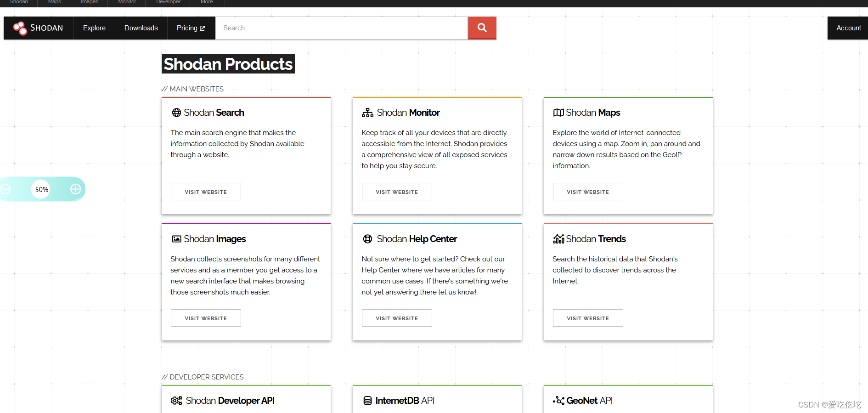Click the nodes icon of GeoNet API
Viewport: 868px width, 413px height.
point(558,401)
